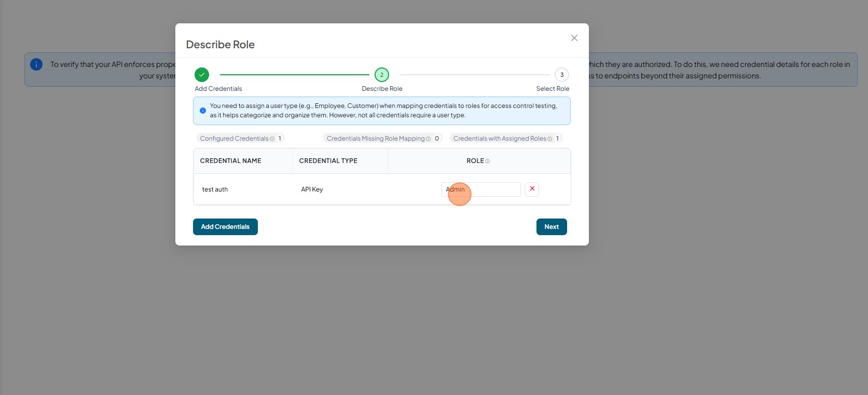This screenshot has height=395, width=868.
Task: Open the ROLE column info tooltip icon
Action: click(x=487, y=161)
